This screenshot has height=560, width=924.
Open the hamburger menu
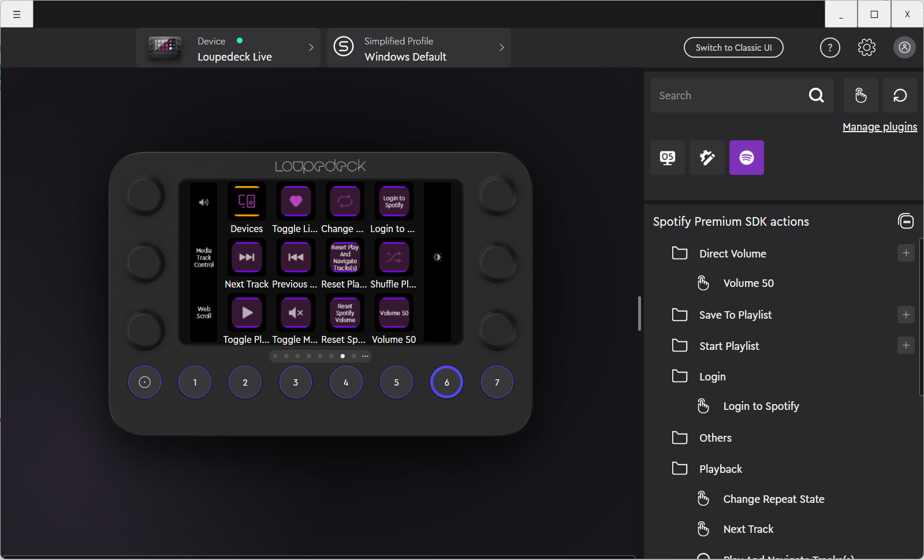17,14
